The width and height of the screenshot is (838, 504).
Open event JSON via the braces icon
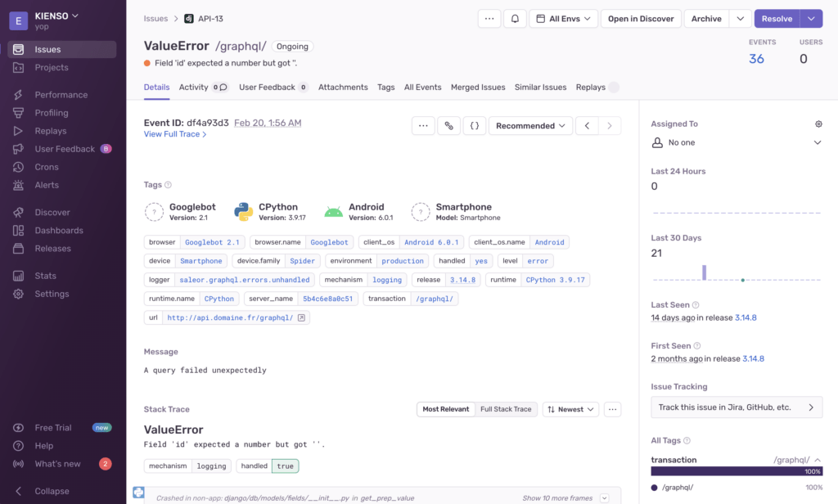pos(474,126)
